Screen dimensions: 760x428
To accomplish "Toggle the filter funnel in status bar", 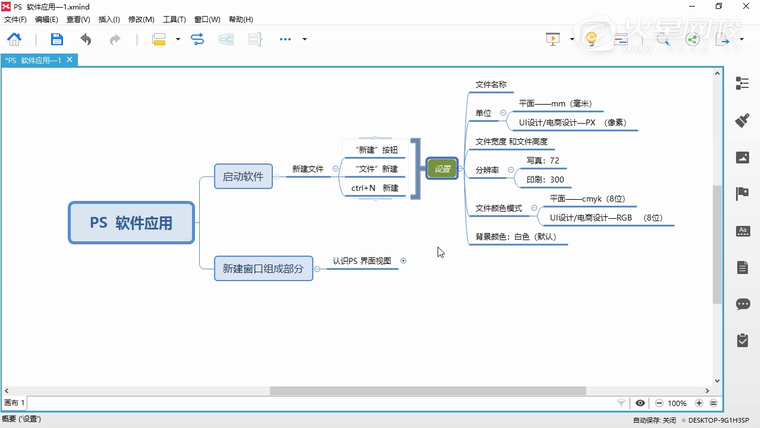I will (x=621, y=403).
